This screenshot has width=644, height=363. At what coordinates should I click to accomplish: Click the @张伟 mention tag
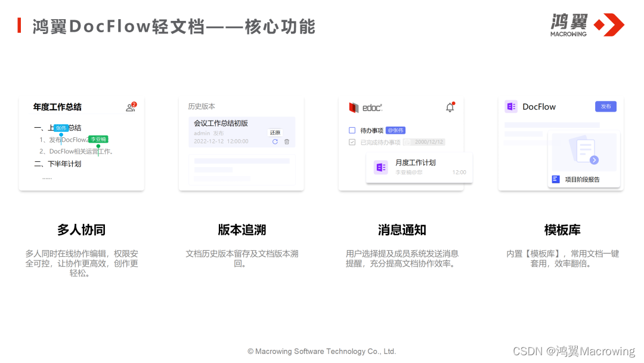click(x=395, y=130)
